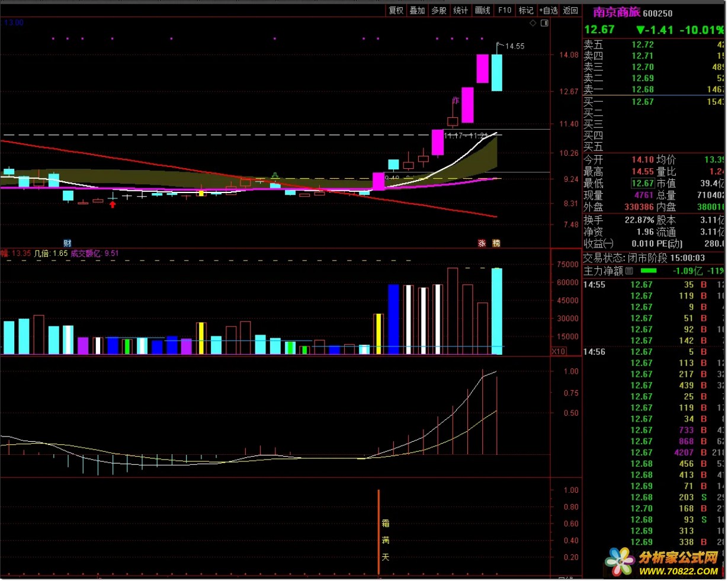Click the 12.70 tick row with volume 168
This screenshot has height=581, width=728.
[x=654, y=508]
